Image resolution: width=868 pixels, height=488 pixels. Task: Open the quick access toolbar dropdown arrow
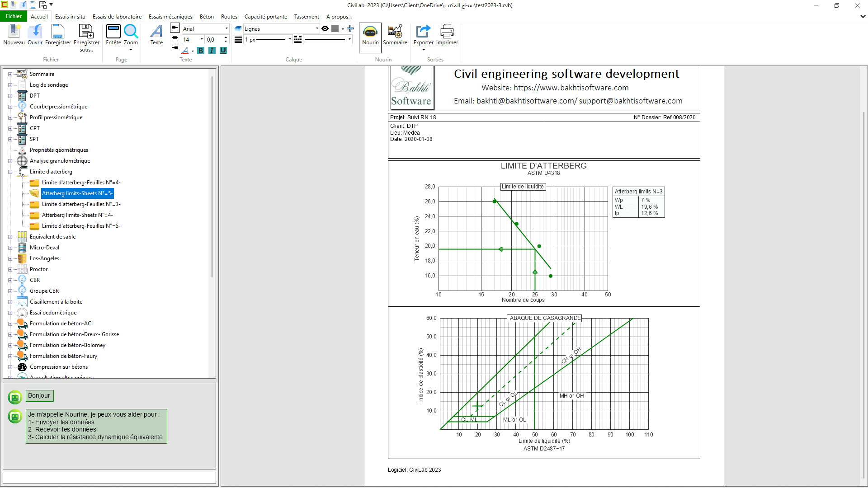pos(51,5)
